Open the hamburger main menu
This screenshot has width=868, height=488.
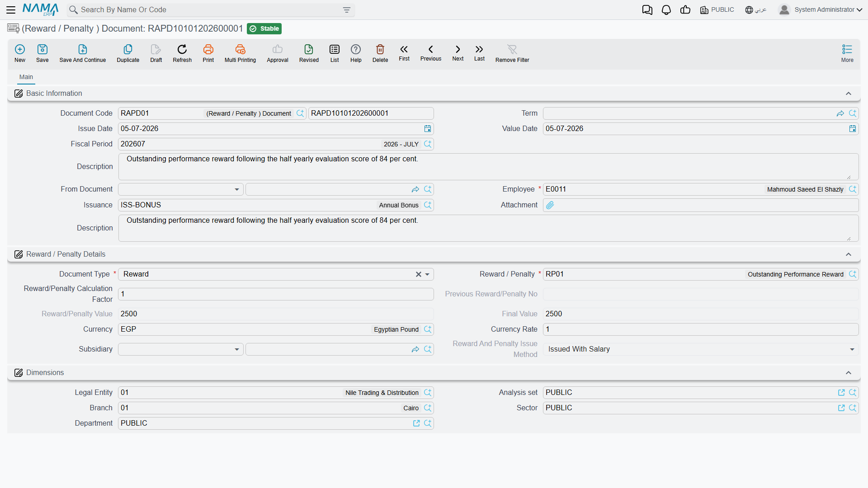pyautogui.click(x=11, y=10)
